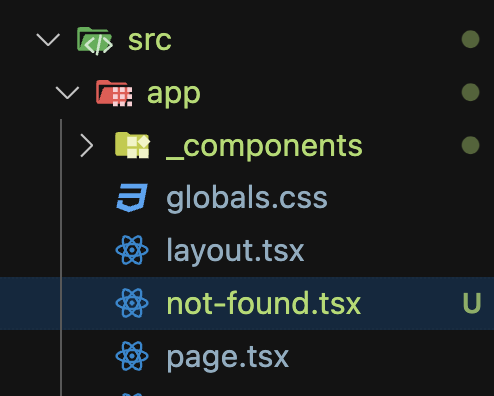Open the globals.css file
Image resolution: width=494 pixels, height=396 pixels.
247,199
